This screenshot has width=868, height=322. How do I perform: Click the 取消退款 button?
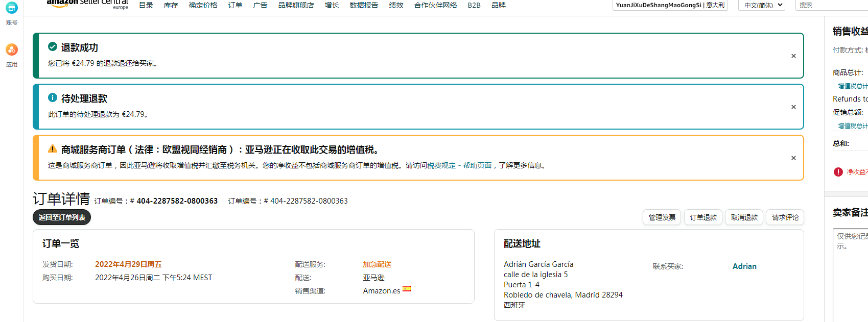click(x=744, y=217)
